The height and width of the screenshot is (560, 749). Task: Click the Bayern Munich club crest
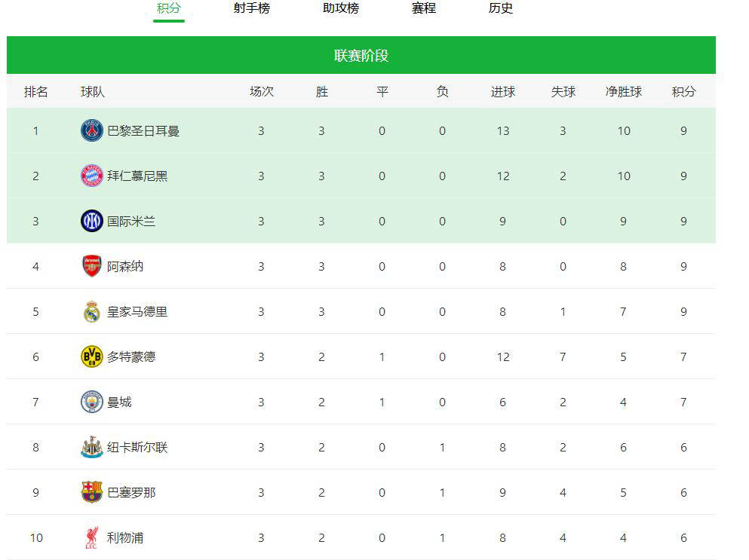tap(91, 175)
